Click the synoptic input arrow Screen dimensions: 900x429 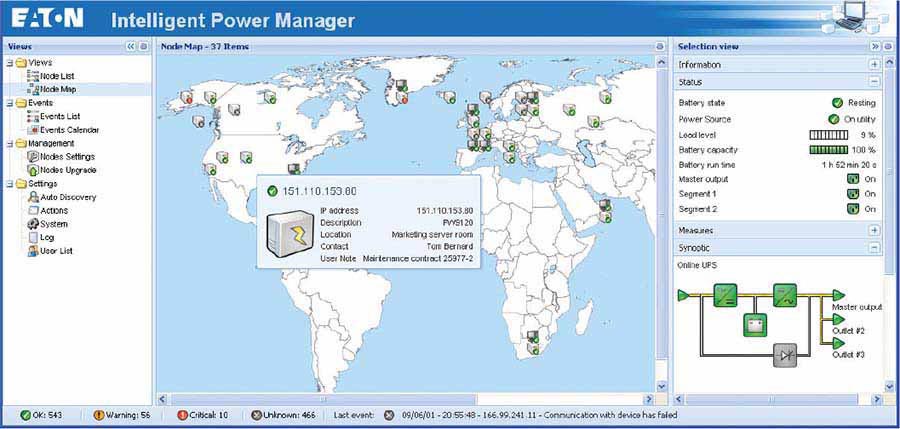(x=684, y=295)
